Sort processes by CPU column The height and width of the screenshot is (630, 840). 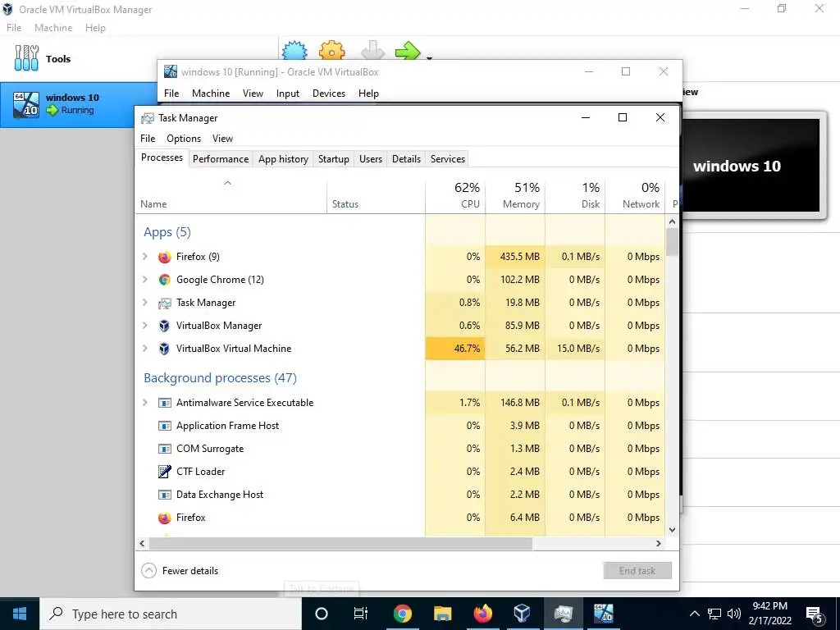point(455,196)
